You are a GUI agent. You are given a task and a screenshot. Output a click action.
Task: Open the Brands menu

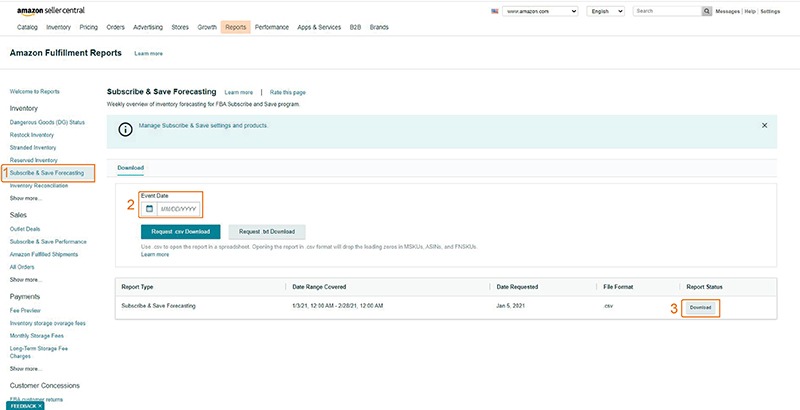click(x=379, y=28)
